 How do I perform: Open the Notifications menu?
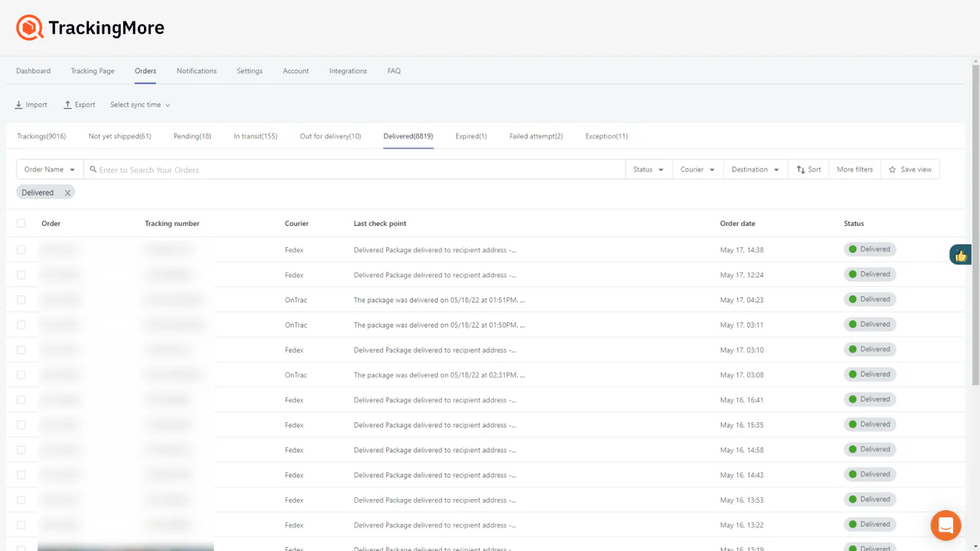[x=197, y=71]
